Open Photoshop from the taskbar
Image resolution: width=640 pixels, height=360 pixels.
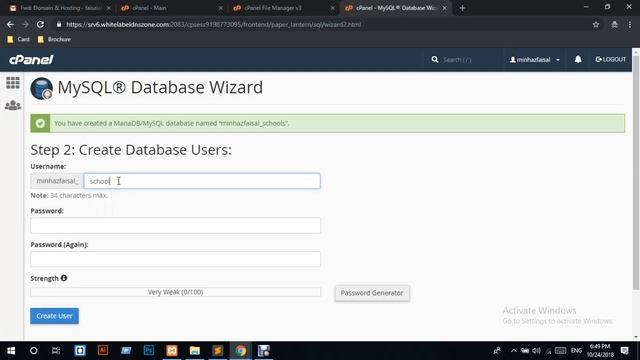(149, 351)
